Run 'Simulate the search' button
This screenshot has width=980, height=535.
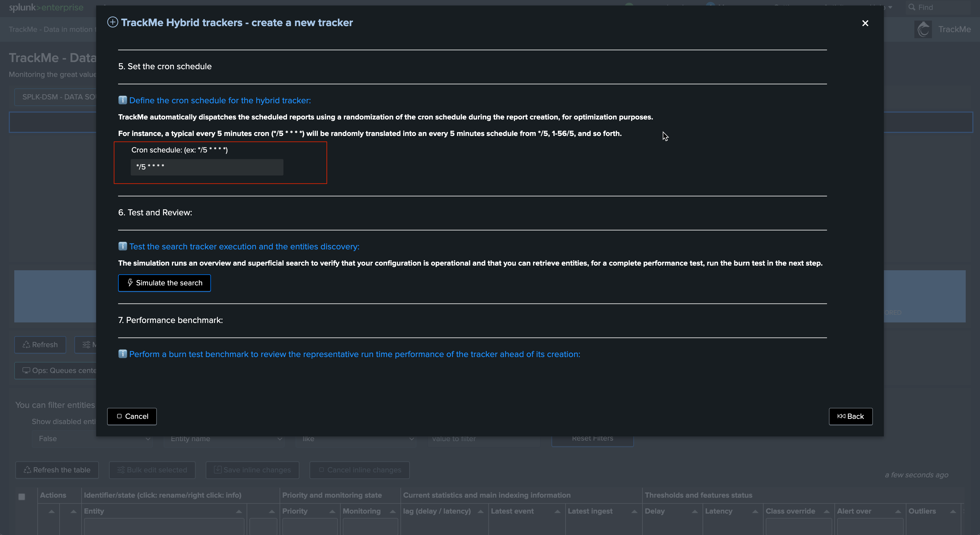pyautogui.click(x=164, y=283)
